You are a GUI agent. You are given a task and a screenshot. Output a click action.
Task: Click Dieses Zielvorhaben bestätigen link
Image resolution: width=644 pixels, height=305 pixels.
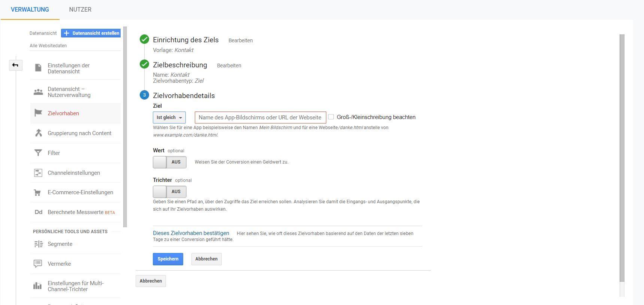(x=191, y=233)
